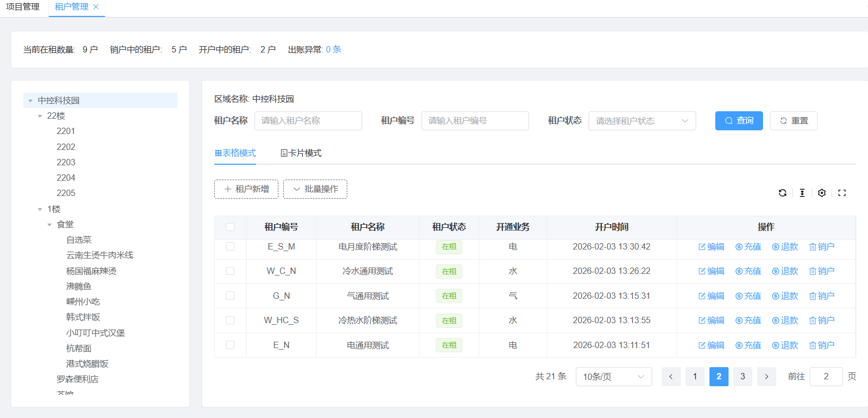Recharge tenant W_HC_S
868x418 pixels.
click(748, 321)
